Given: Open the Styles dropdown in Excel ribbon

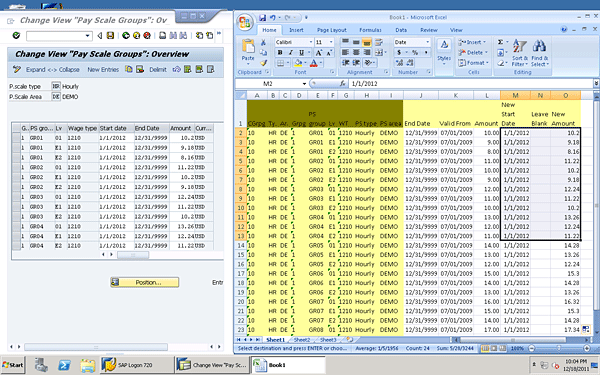Looking at the screenshot, I should tap(444, 52).
